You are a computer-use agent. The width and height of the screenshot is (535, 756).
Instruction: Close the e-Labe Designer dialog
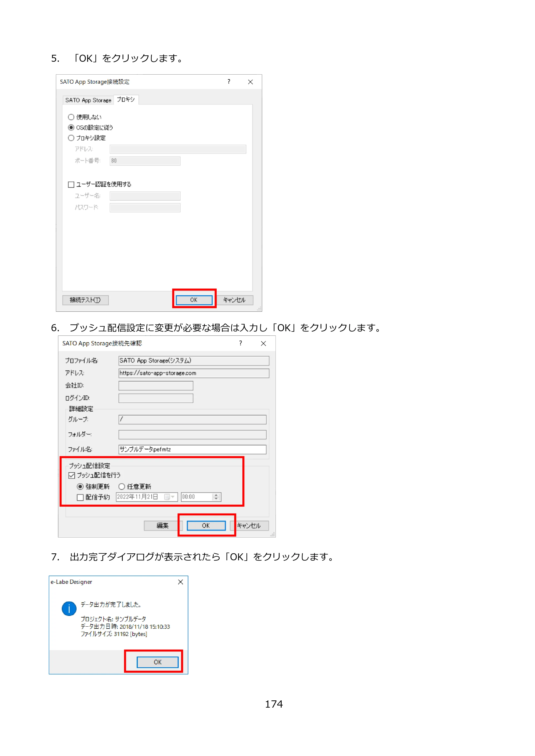181,582
